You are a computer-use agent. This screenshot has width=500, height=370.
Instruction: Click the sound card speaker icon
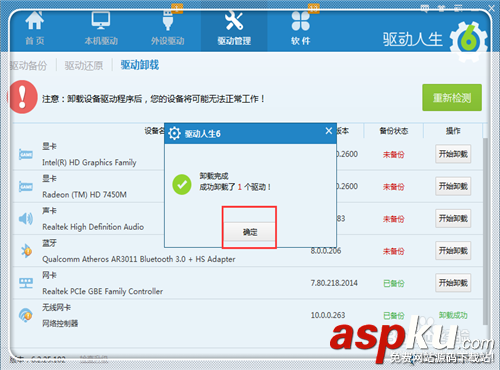[x=26, y=219]
